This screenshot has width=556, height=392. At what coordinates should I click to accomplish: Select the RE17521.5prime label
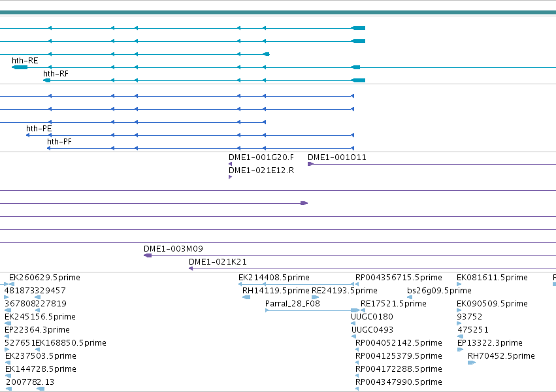point(393,304)
